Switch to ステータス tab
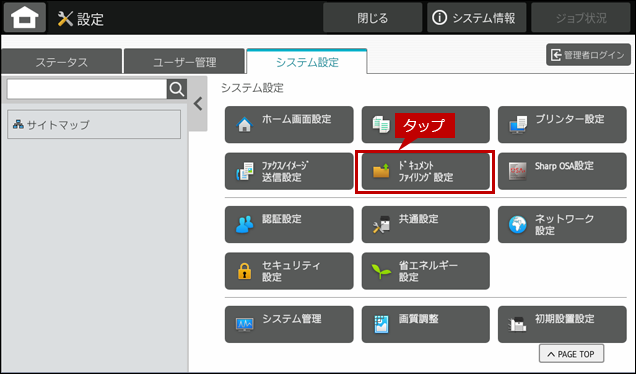This screenshot has height=374, width=636. pyautogui.click(x=62, y=62)
